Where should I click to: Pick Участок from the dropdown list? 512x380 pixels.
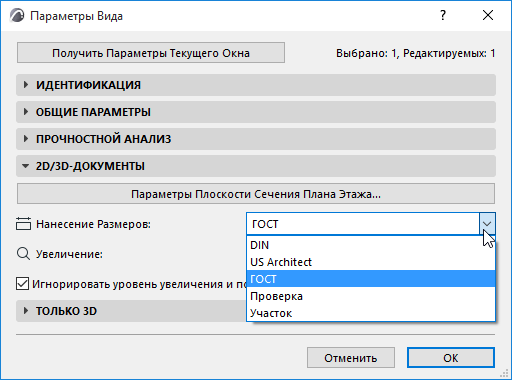(371, 313)
